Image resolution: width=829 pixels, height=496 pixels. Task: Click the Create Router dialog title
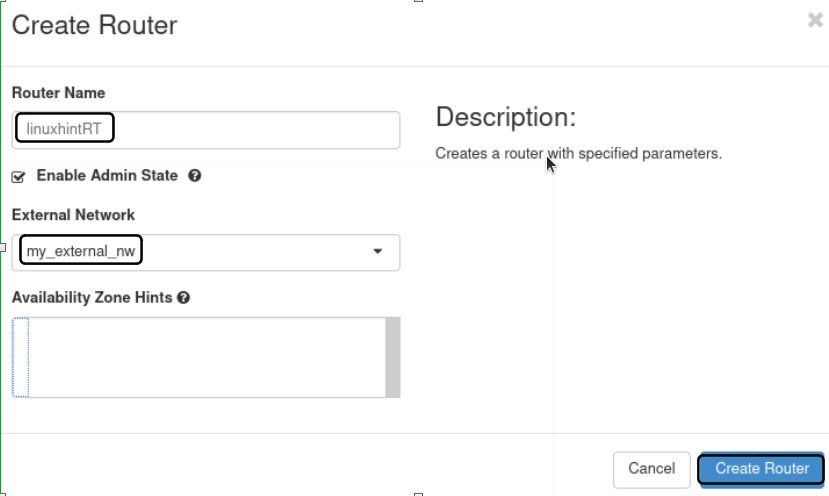(94, 25)
